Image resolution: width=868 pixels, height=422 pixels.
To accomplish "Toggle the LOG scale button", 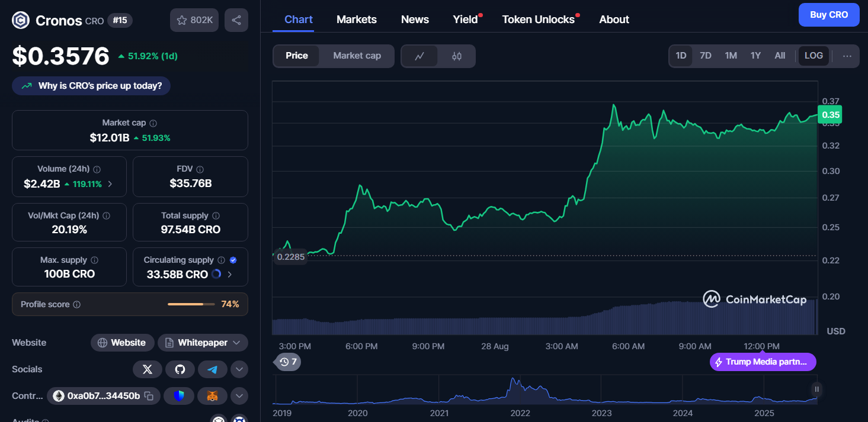I will tap(813, 56).
